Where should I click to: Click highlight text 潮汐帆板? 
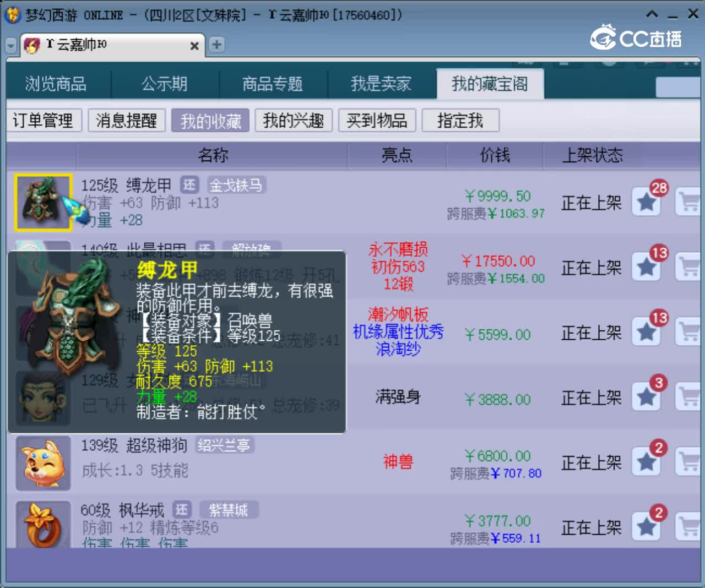[398, 314]
